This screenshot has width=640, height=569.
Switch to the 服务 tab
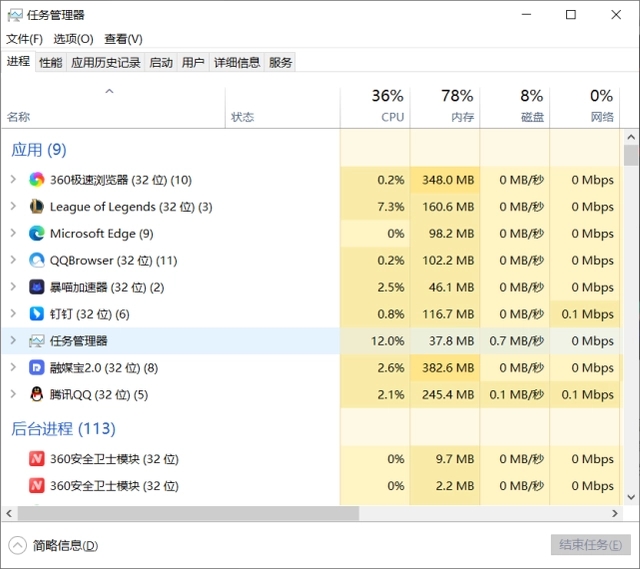[280, 62]
